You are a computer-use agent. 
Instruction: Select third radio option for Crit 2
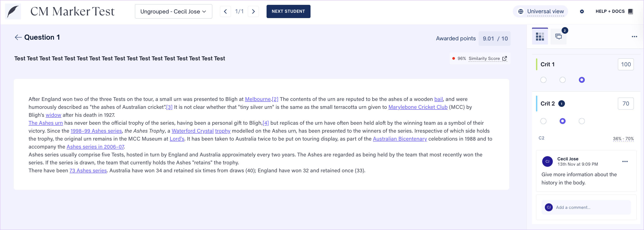582,121
